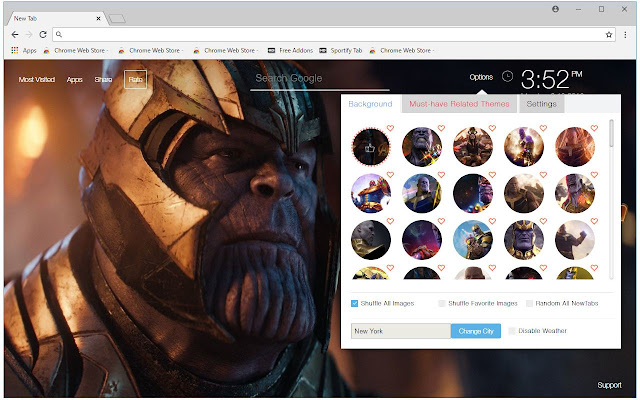
Task: Open the Support link
Action: point(609,385)
